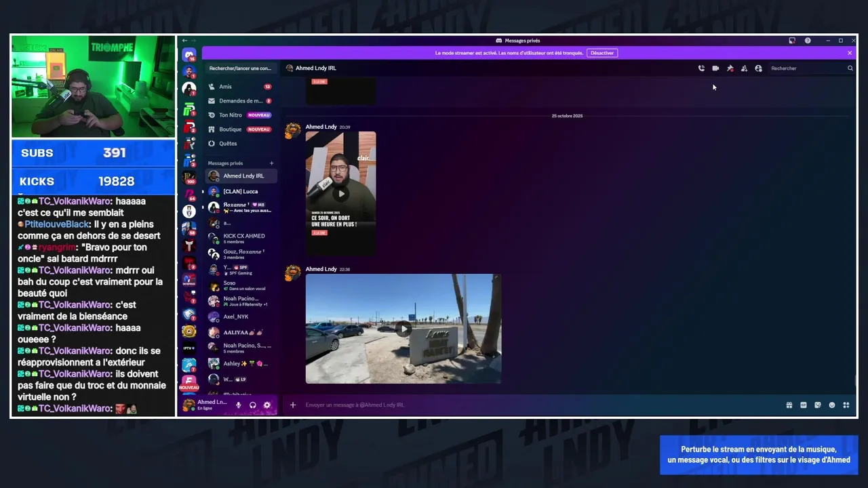
Task: Open Ton Nitro page
Action: pyautogui.click(x=240, y=115)
